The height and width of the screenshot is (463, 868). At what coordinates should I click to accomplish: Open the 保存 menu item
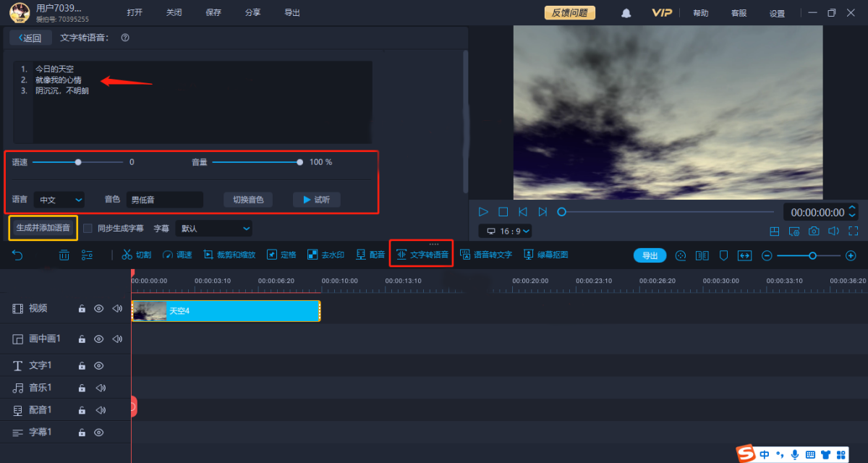213,13
